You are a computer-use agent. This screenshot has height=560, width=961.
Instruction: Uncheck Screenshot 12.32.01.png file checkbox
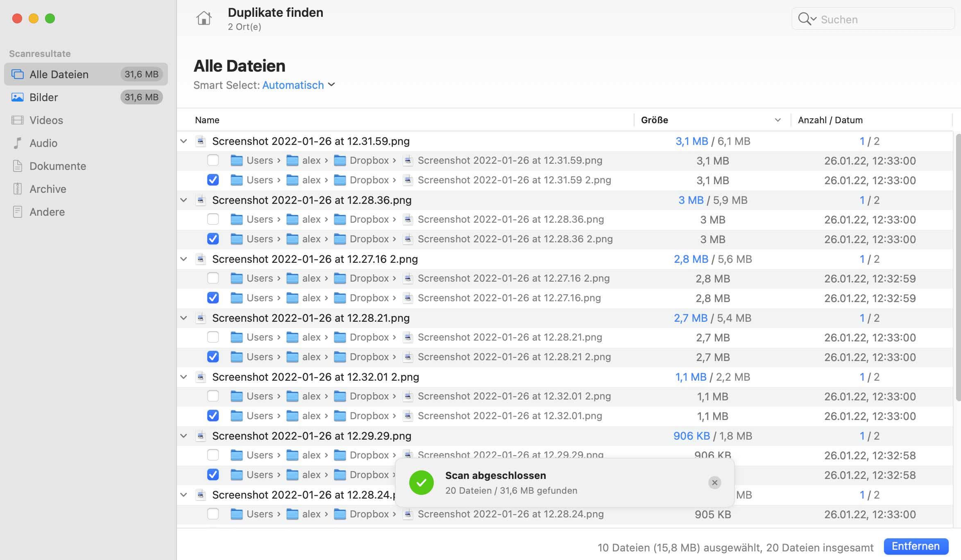click(213, 415)
